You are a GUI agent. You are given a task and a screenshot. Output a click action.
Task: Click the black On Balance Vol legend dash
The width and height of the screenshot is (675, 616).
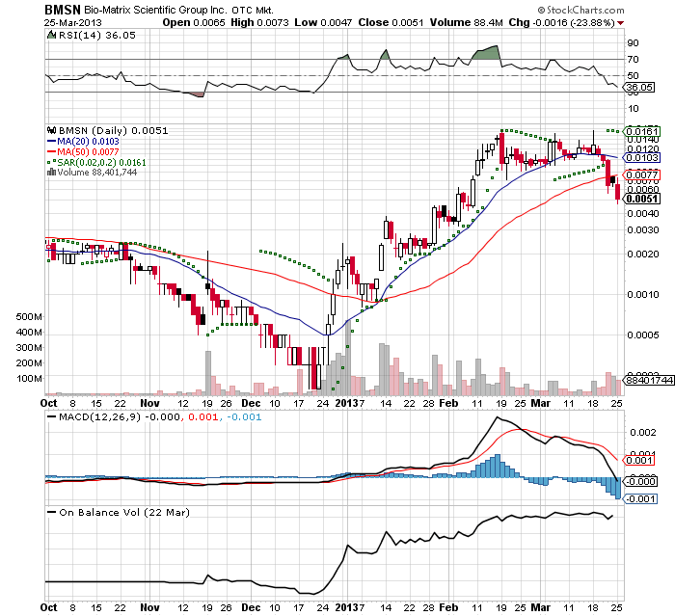52,512
